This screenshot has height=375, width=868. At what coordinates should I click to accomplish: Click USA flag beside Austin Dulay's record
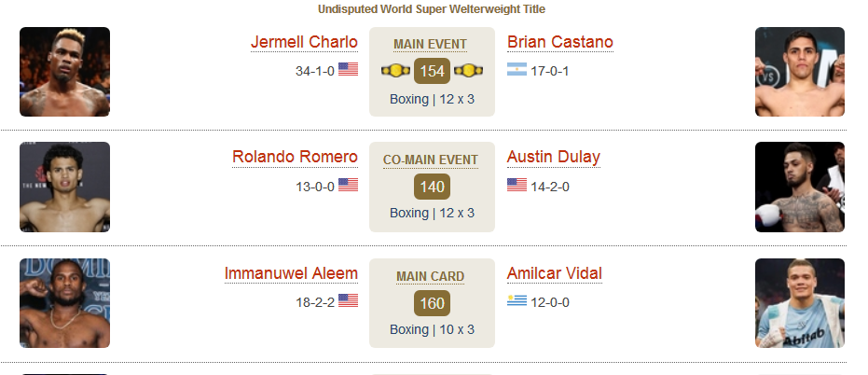click(517, 185)
